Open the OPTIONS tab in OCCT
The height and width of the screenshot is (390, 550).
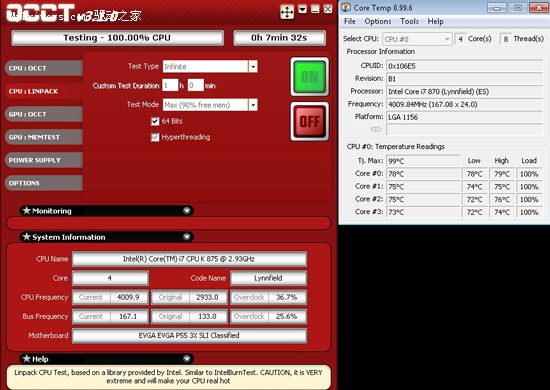(44, 183)
